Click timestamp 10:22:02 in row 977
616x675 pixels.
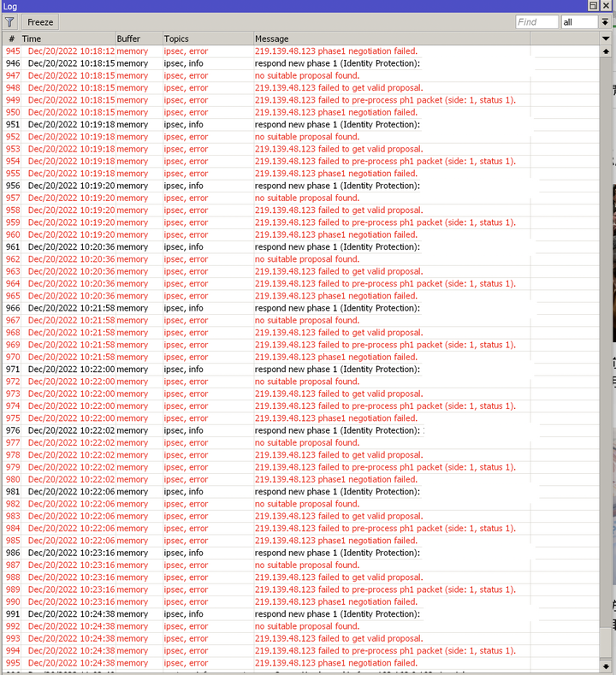(98, 442)
